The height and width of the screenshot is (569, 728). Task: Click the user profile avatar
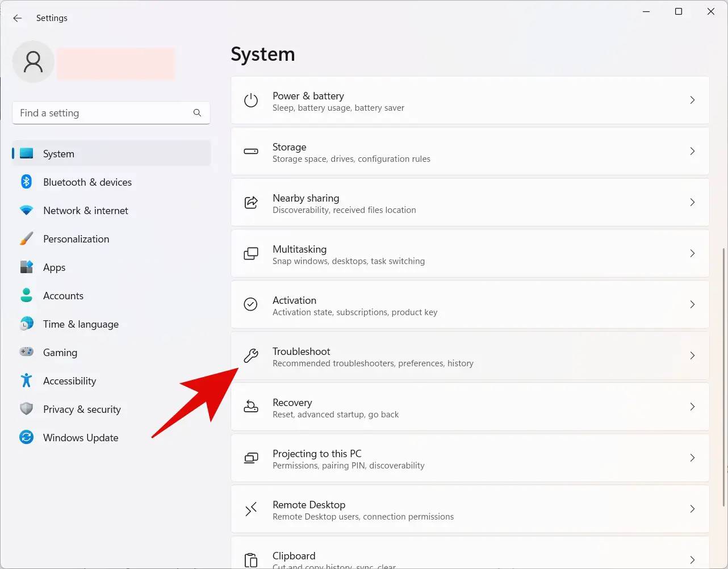34,62
